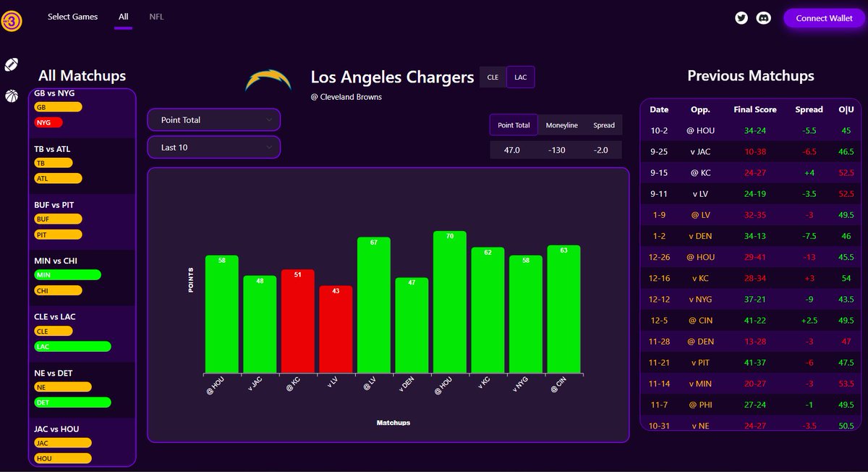Click the +2.5 spread cell
The width and height of the screenshot is (868, 472).
(x=809, y=321)
